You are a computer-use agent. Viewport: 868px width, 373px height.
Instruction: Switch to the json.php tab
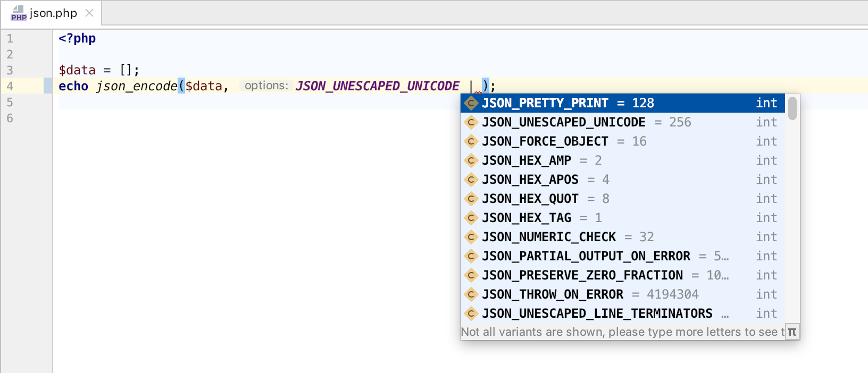53,13
